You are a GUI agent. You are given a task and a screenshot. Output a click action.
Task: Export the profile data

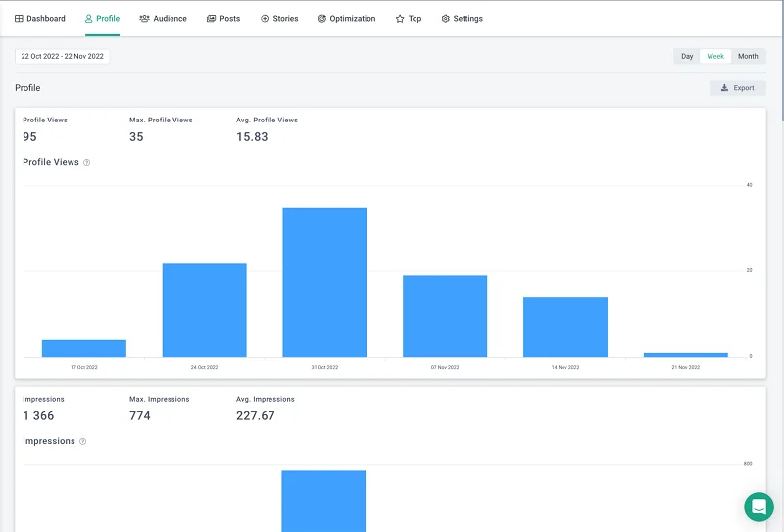click(737, 88)
